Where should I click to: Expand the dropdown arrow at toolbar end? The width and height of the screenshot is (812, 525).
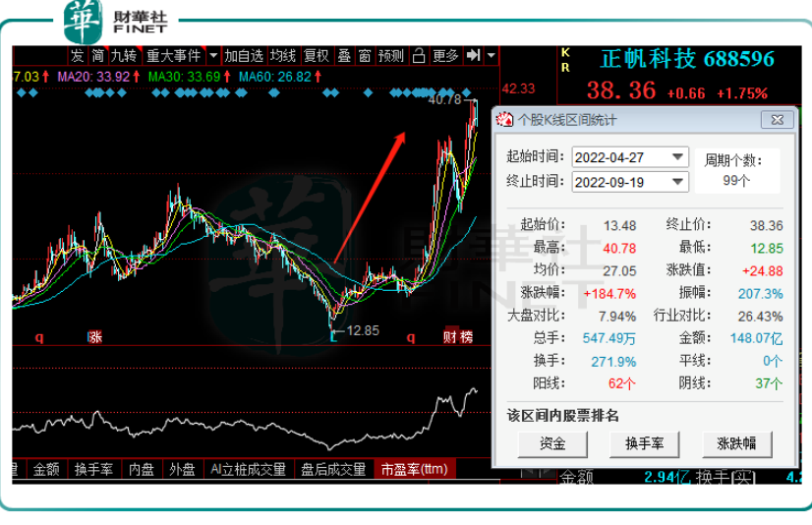coord(491,55)
